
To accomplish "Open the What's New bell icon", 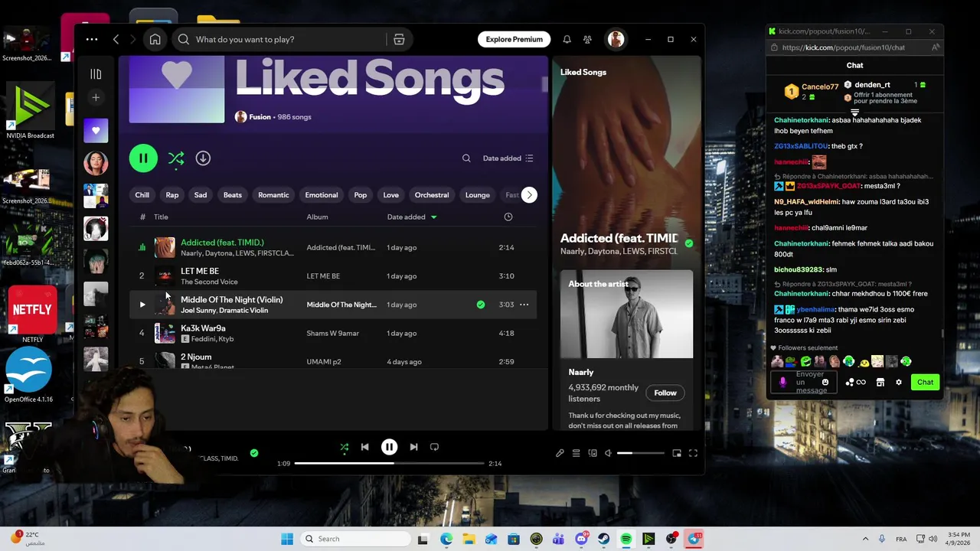I will [567, 39].
